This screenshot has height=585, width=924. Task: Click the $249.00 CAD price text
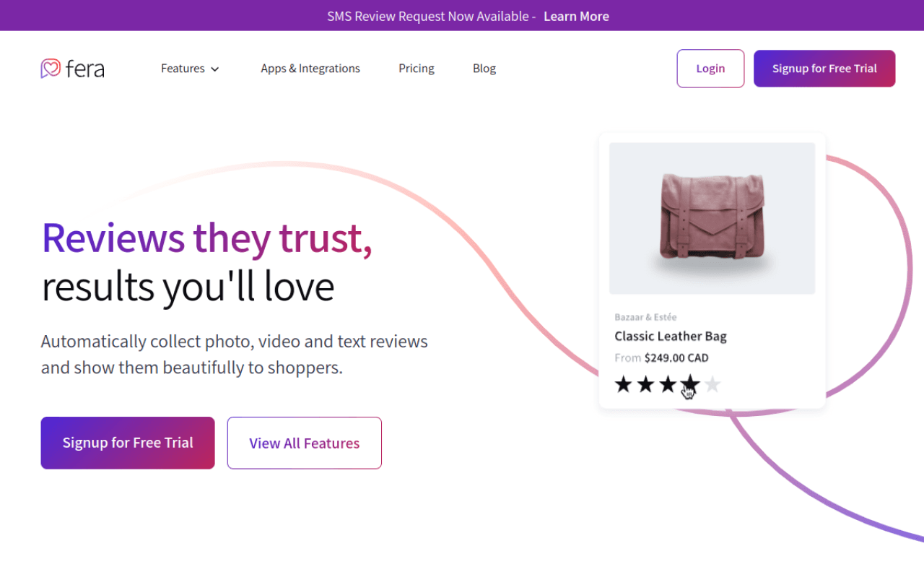click(676, 357)
